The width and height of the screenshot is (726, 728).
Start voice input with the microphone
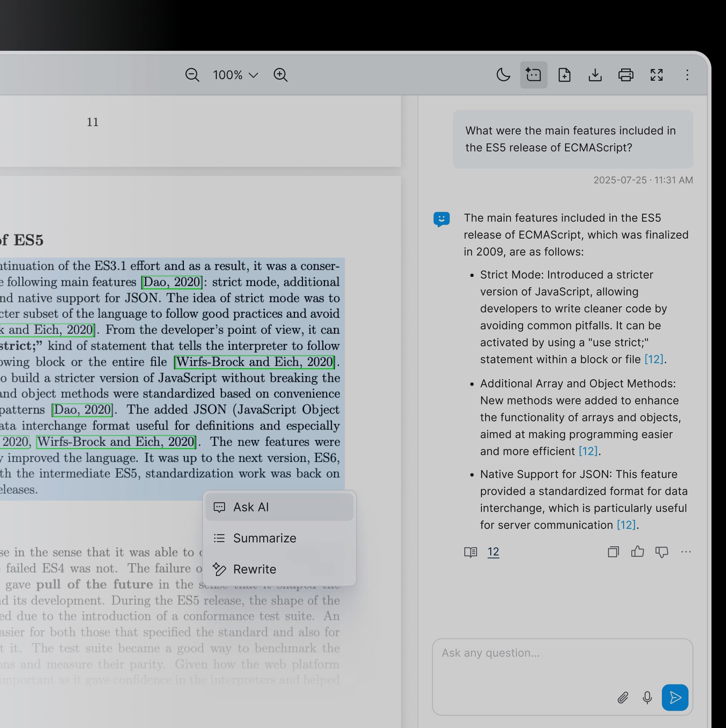647,698
